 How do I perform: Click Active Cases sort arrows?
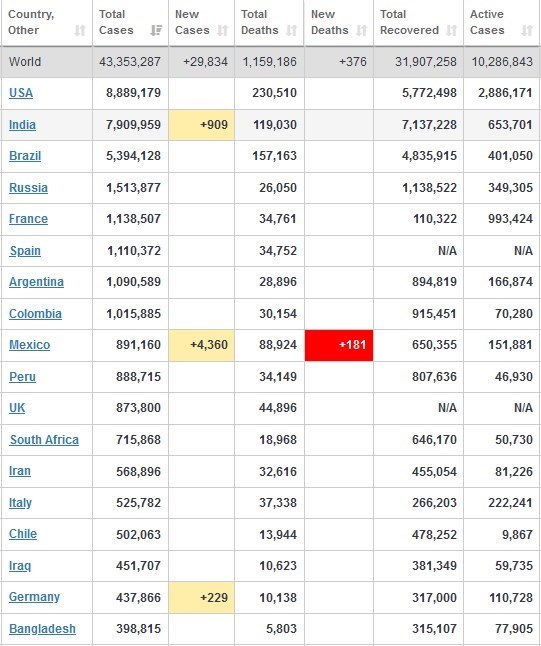(527, 30)
